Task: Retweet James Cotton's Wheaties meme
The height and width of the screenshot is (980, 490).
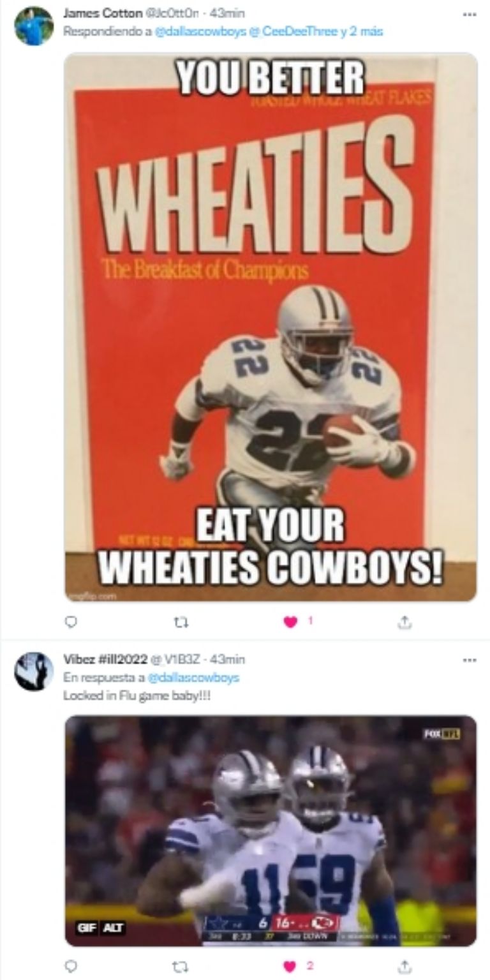Action: (x=182, y=621)
